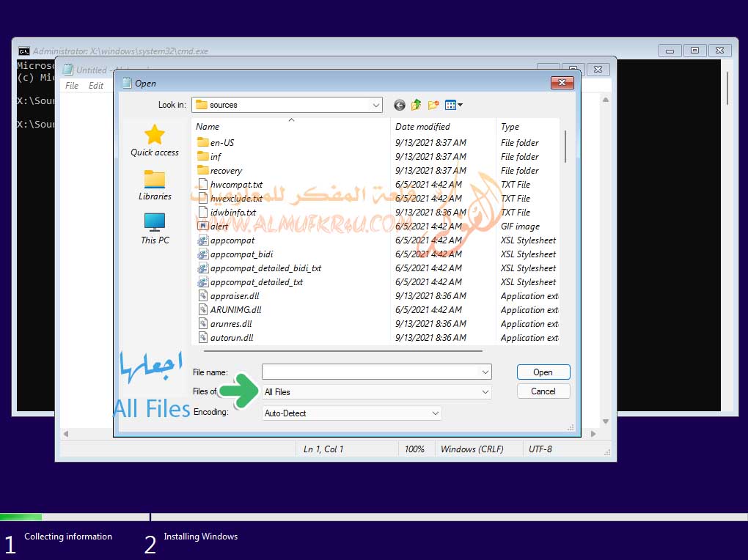This screenshot has height=560, width=748.
Task: Click the installation progress bar
Action: 374,517
